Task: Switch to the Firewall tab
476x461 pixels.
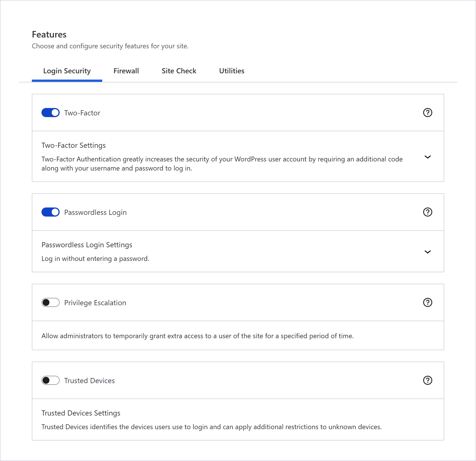Action: 126,71
